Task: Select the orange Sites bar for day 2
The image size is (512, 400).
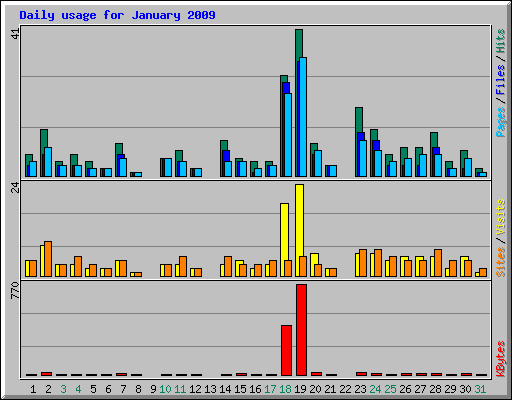Action: tap(48, 259)
